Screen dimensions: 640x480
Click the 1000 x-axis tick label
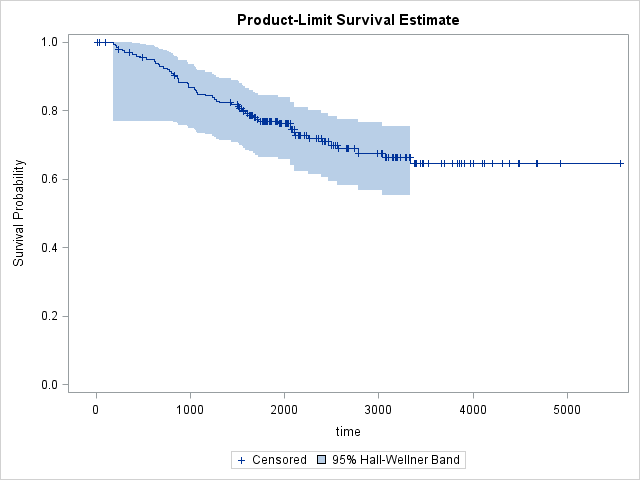pos(190,409)
